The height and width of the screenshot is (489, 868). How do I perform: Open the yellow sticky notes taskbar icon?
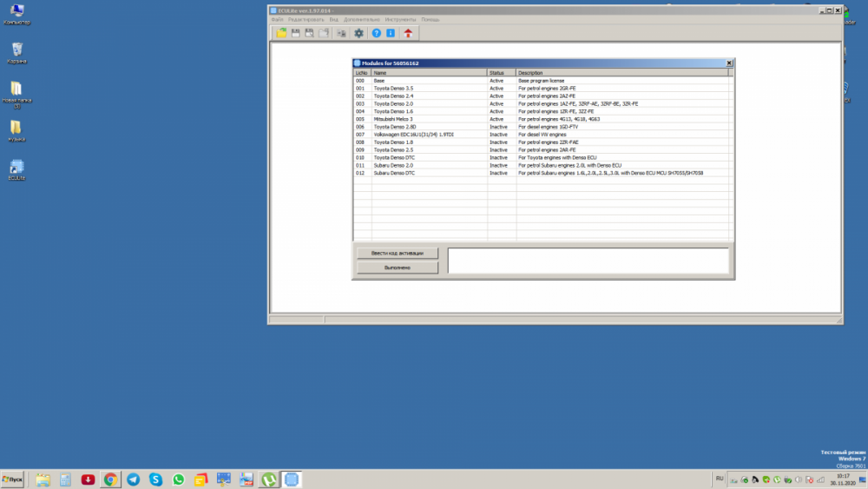click(x=201, y=479)
